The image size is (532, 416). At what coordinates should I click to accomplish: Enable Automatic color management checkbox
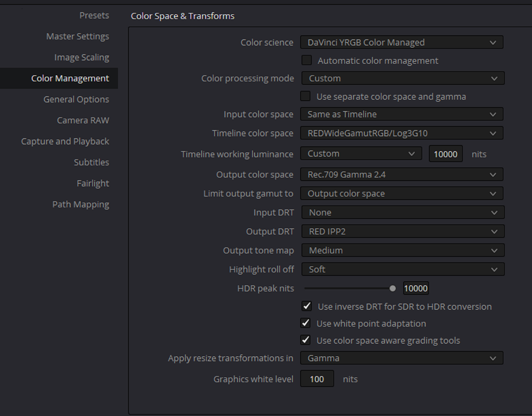[x=307, y=60]
